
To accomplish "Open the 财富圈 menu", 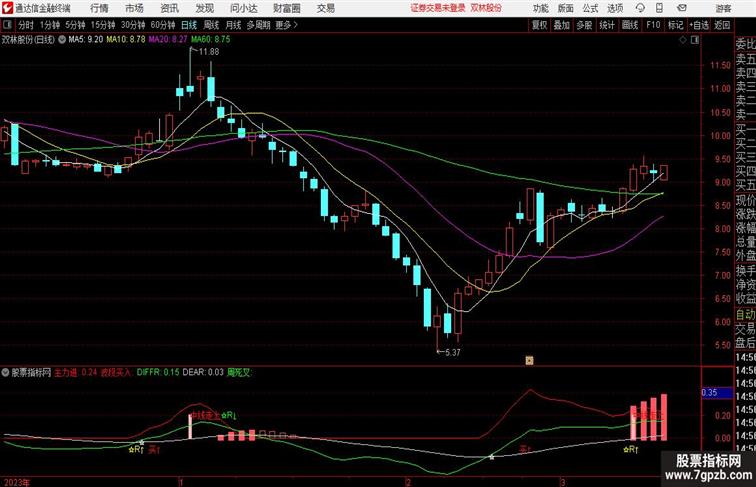I will tap(286, 8).
